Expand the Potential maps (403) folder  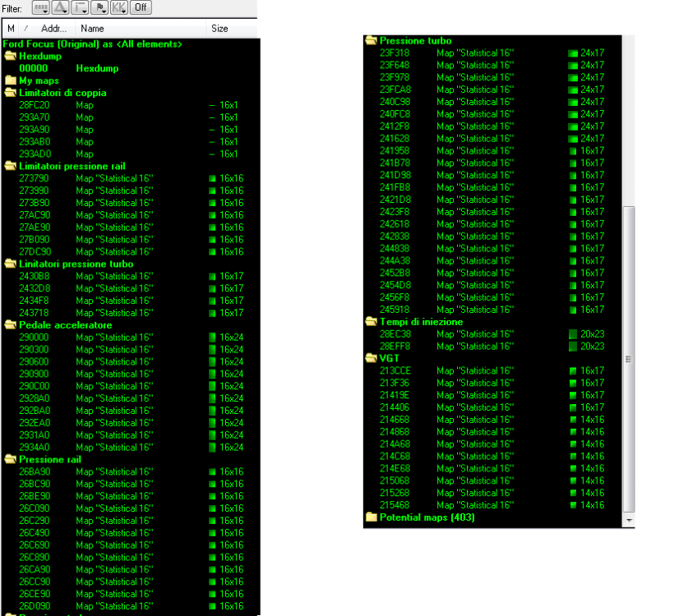pos(372,517)
